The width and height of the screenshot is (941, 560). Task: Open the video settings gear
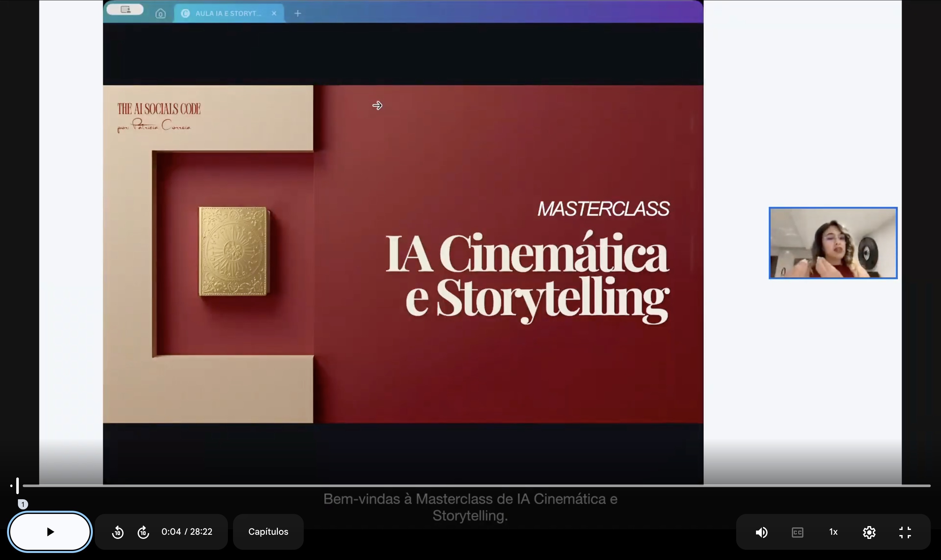[x=869, y=532]
